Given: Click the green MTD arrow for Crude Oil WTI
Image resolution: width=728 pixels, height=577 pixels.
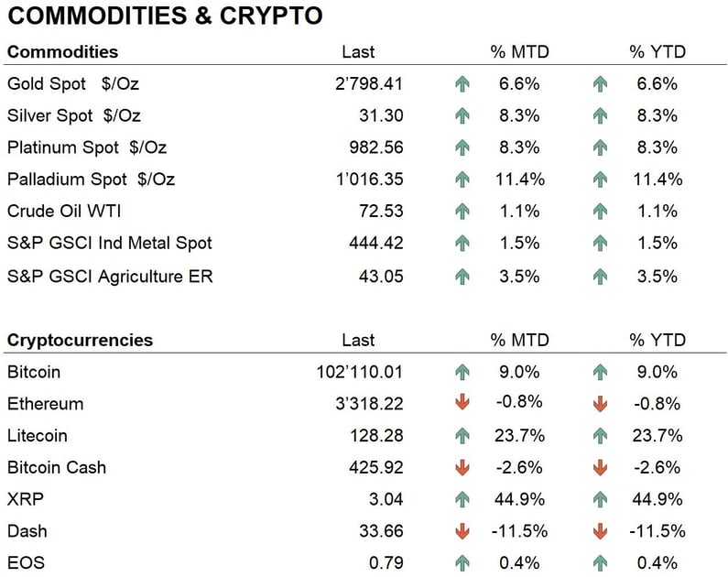Looking at the screenshot, I should [462, 212].
